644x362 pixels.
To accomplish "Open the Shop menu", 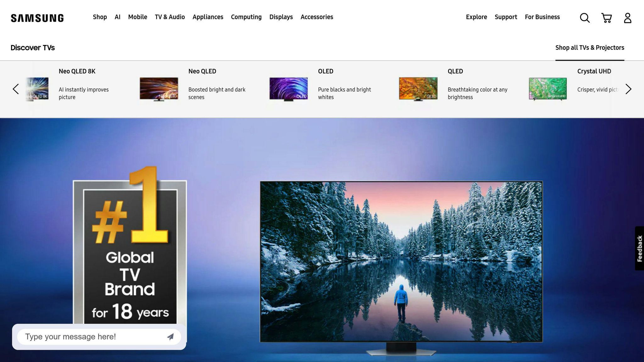I will pyautogui.click(x=100, y=17).
